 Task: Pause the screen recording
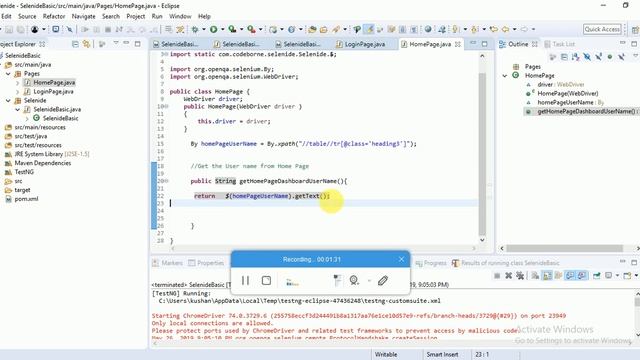click(245, 280)
